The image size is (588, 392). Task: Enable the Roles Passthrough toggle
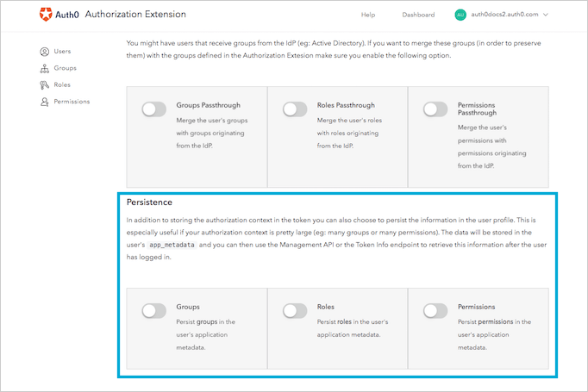pyautogui.click(x=295, y=109)
